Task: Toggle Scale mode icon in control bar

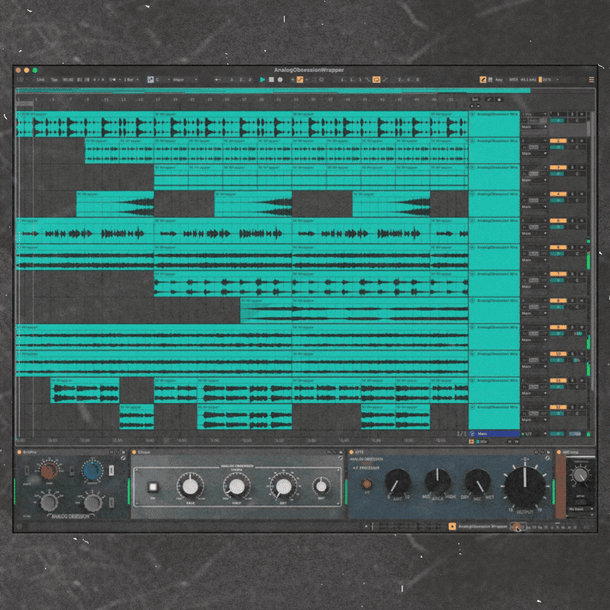Action: [150, 80]
